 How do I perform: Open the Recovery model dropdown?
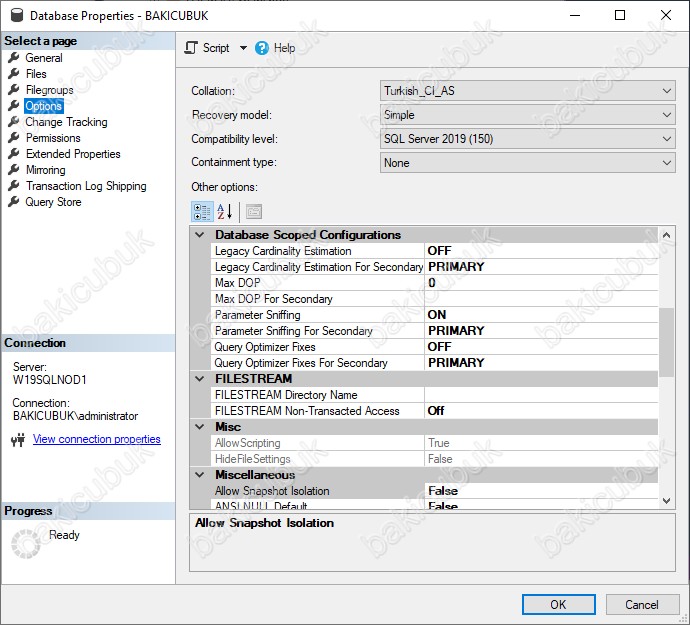coord(527,115)
